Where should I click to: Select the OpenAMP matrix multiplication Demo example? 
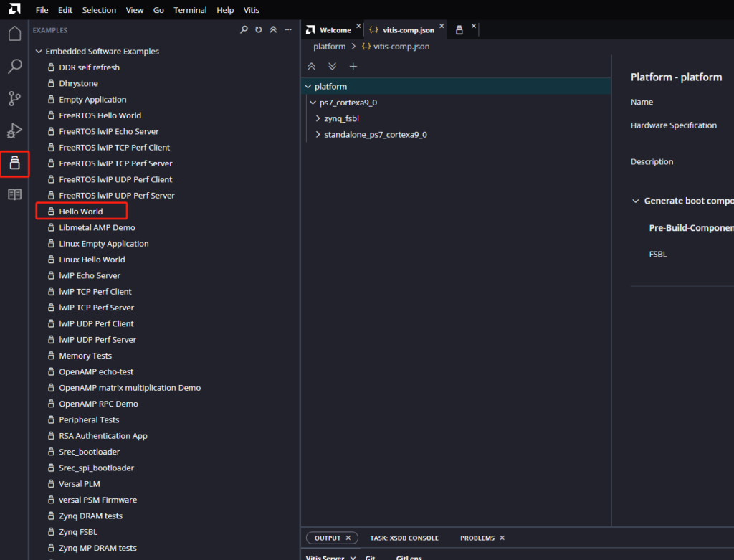coord(130,388)
